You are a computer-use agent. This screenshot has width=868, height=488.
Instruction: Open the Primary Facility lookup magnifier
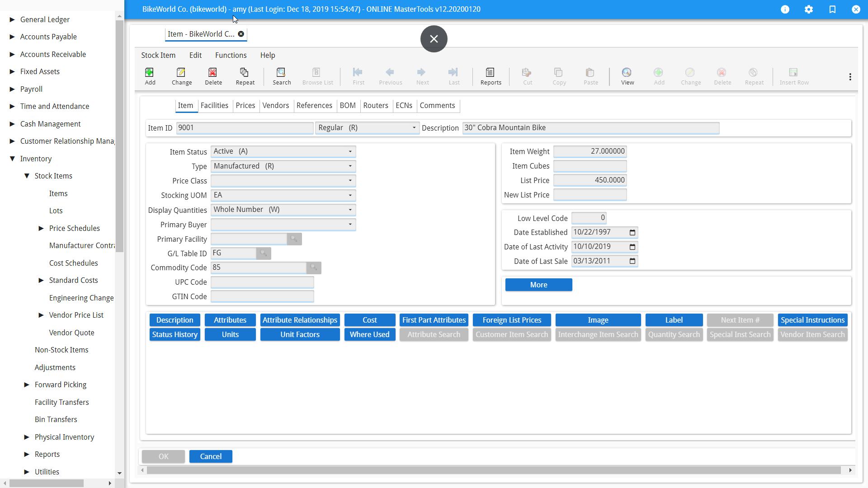(x=294, y=239)
